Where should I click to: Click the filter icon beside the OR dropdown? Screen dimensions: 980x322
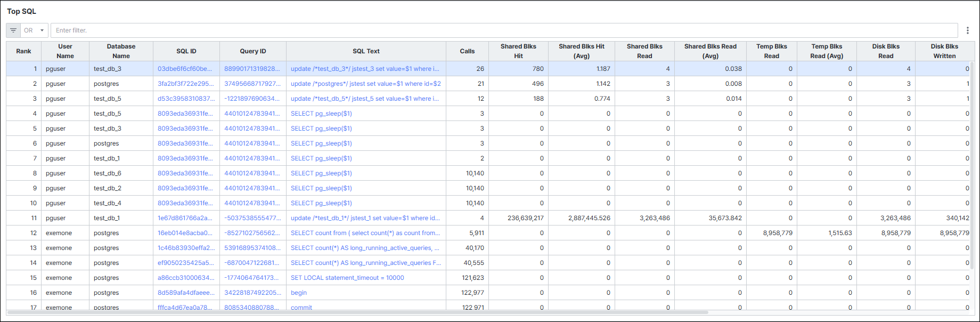[13, 30]
